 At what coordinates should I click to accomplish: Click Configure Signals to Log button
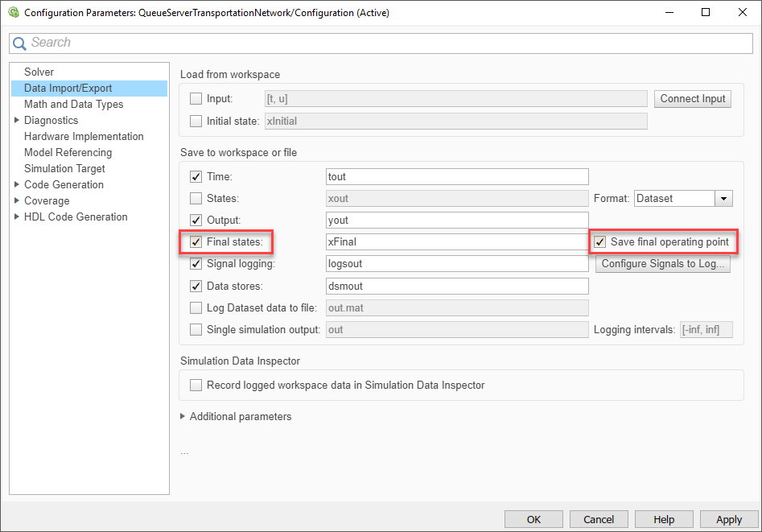[x=662, y=264]
